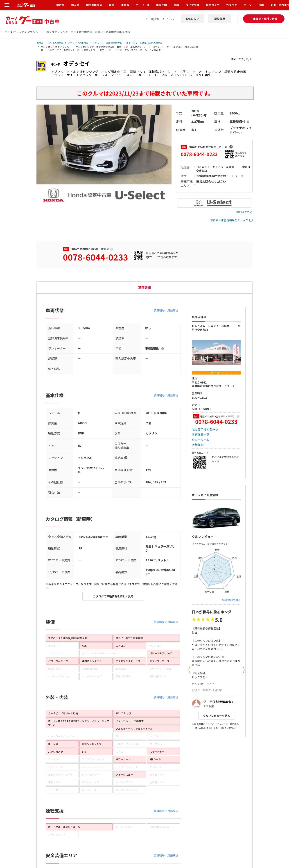289x868 pixels.
Task: Click 販売店の地図をみる link
Action: [205, 429]
